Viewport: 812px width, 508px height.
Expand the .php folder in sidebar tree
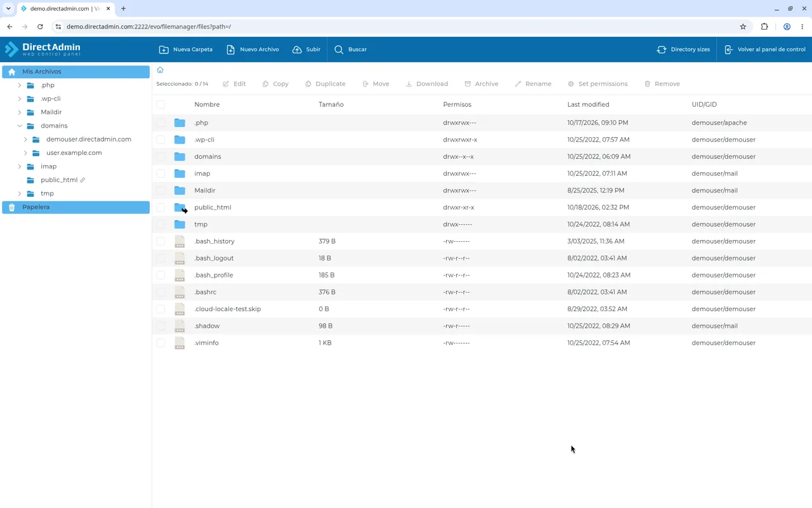20,85
